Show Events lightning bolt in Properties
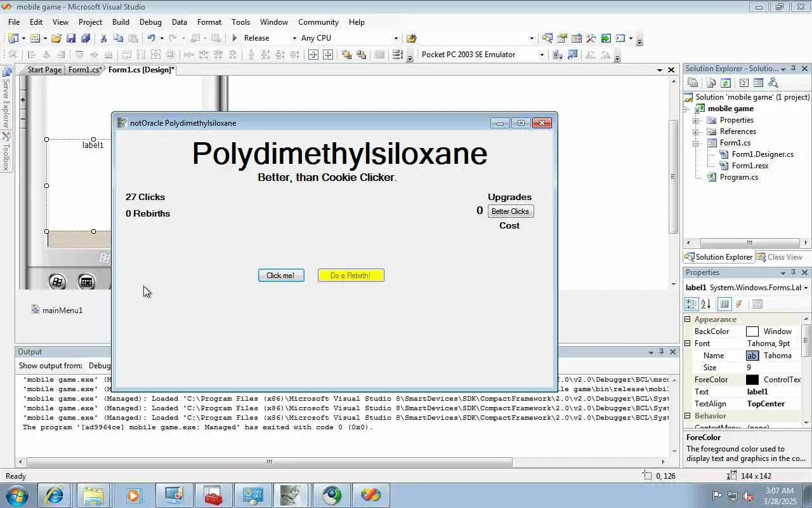The image size is (812, 508). (x=739, y=304)
